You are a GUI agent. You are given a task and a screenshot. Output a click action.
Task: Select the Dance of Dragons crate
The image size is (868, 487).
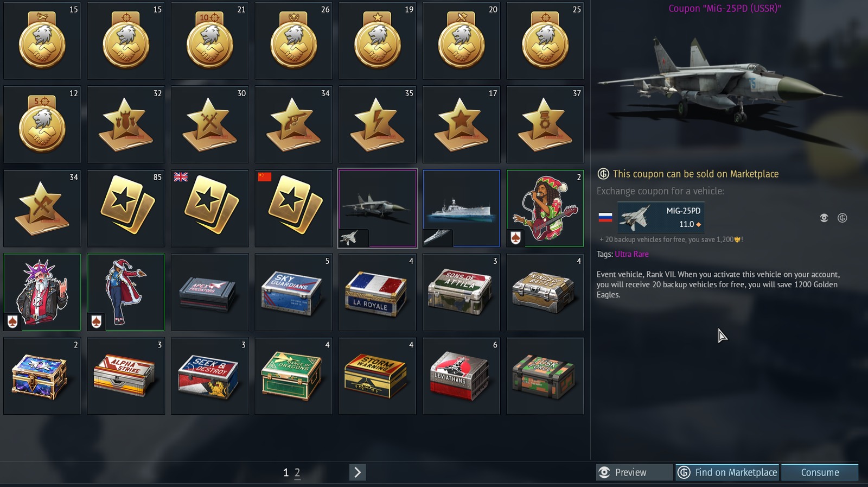(x=293, y=376)
